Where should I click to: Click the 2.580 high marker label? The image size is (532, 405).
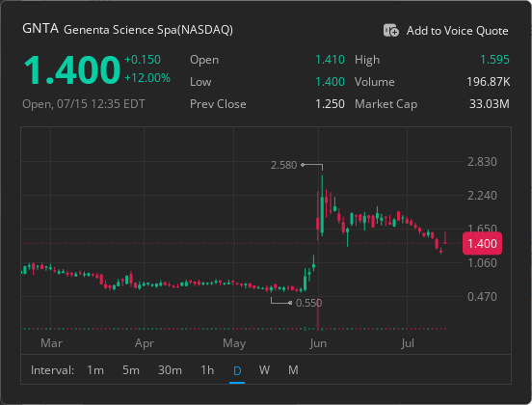(283, 165)
